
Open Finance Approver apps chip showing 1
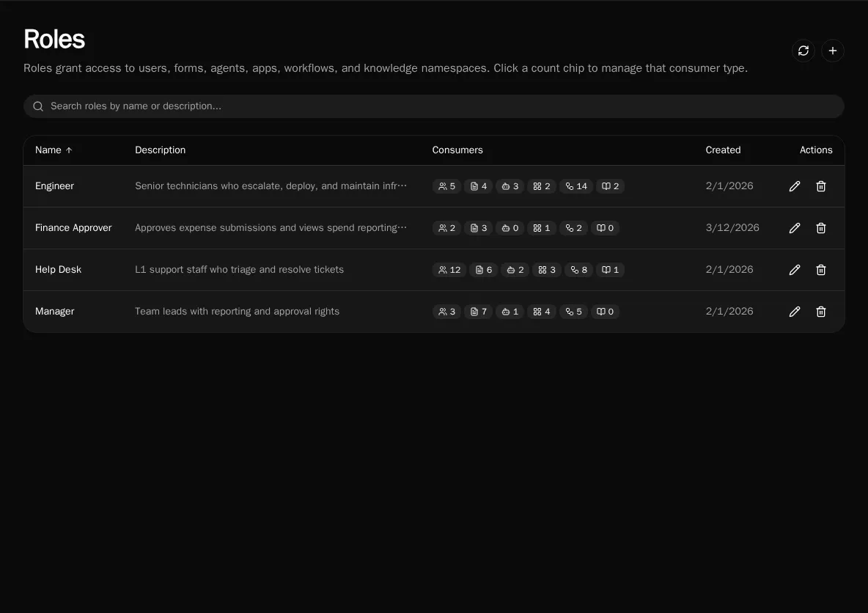pyautogui.click(x=541, y=228)
